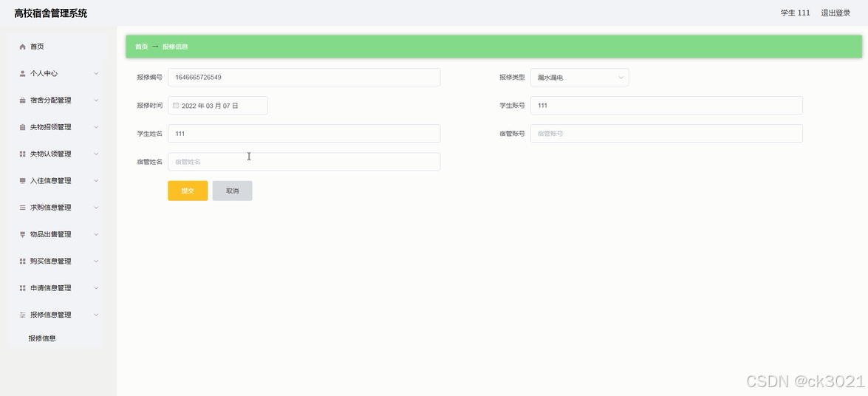This screenshot has width=868, height=396.
Task: Click the icon for 物品出售管理
Action: point(22,234)
